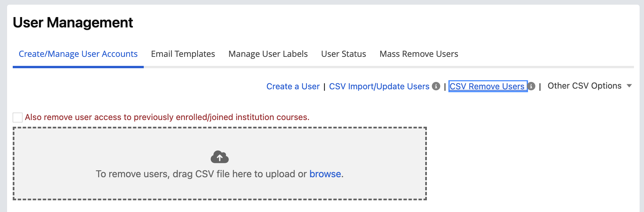Click the 'Also remove user access' red label
Viewport: 644px width, 212px height.
167,117
